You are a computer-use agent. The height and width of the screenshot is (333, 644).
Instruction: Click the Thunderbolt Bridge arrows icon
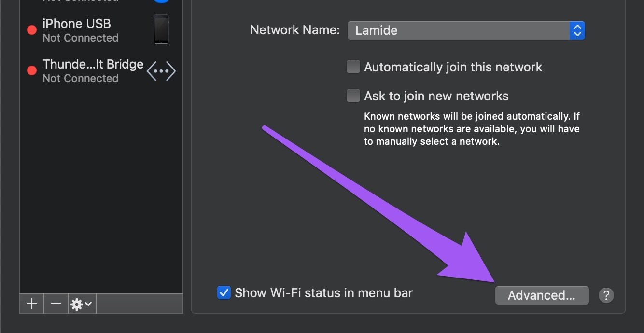(x=161, y=71)
